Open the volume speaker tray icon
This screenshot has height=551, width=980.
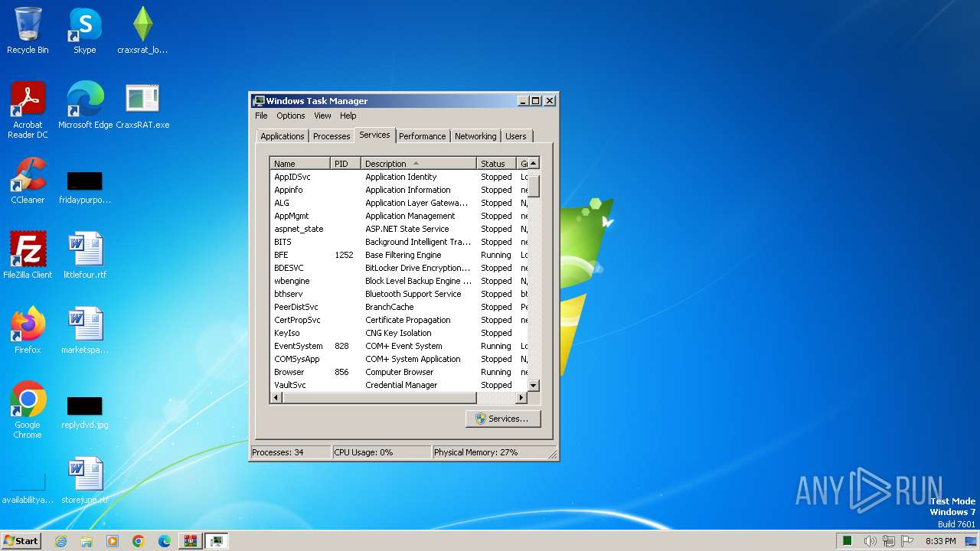871,541
